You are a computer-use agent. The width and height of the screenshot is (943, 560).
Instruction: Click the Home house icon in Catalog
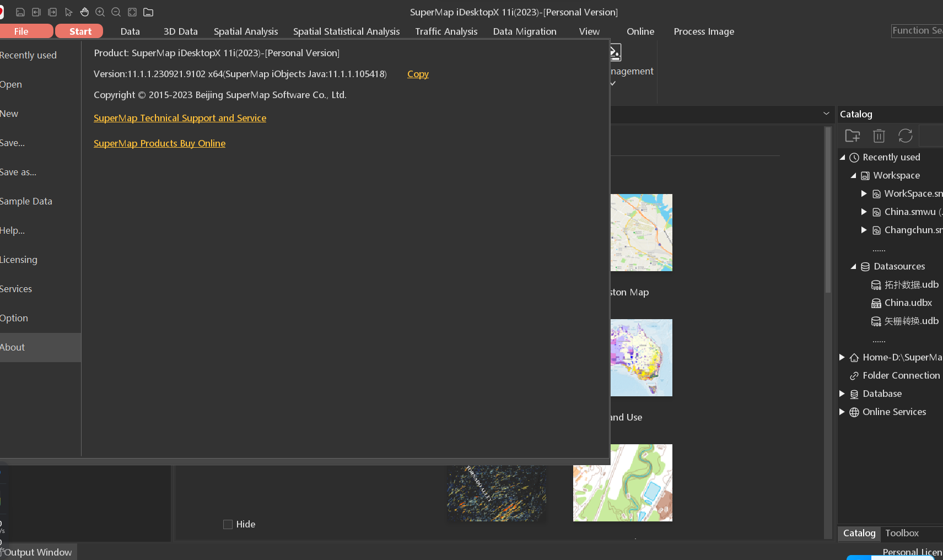[x=854, y=358]
